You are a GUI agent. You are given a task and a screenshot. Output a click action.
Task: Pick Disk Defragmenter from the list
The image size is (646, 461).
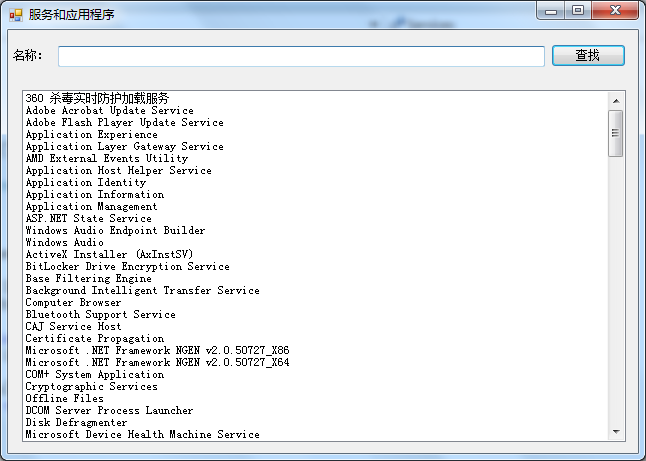coord(78,423)
